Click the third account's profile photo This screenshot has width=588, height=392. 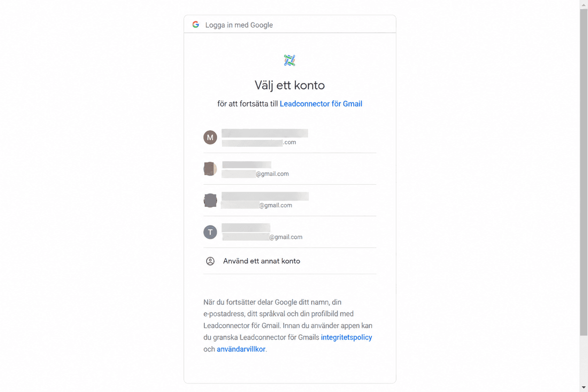[x=210, y=201]
